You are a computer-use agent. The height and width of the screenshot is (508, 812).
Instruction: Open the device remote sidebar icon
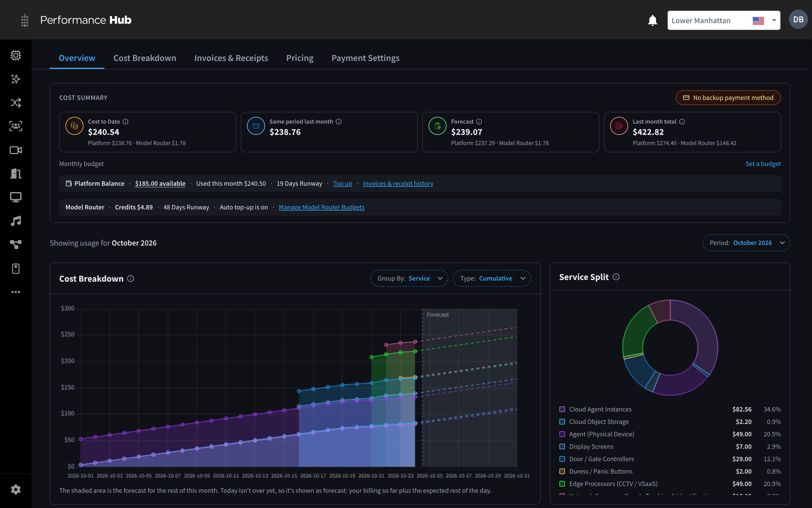tap(16, 268)
